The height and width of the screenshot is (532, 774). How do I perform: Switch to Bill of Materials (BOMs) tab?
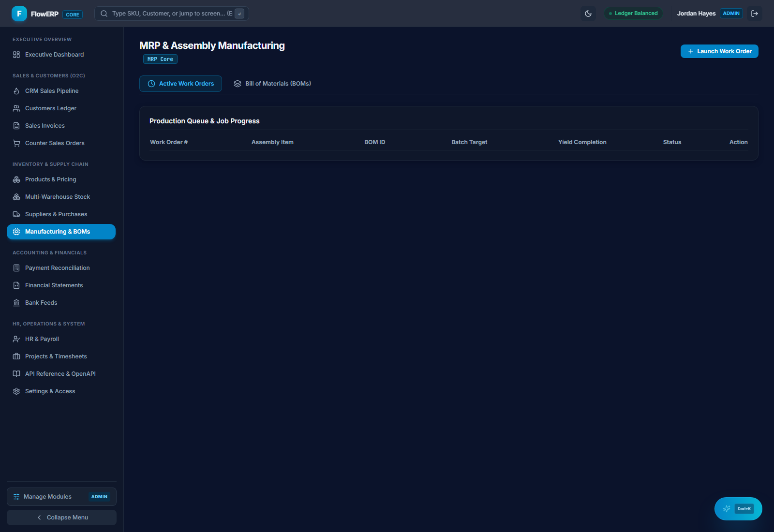click(272, 84)
